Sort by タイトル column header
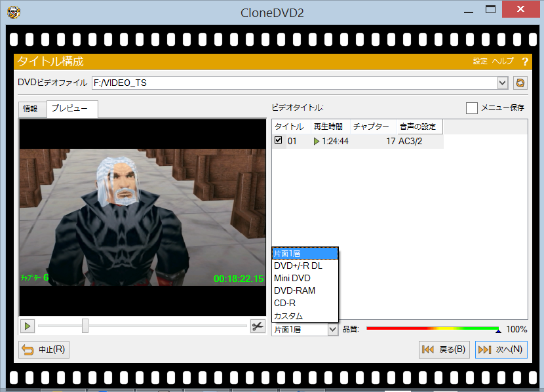The width and height of the screenshot is (544, 392). pos(292,127)
